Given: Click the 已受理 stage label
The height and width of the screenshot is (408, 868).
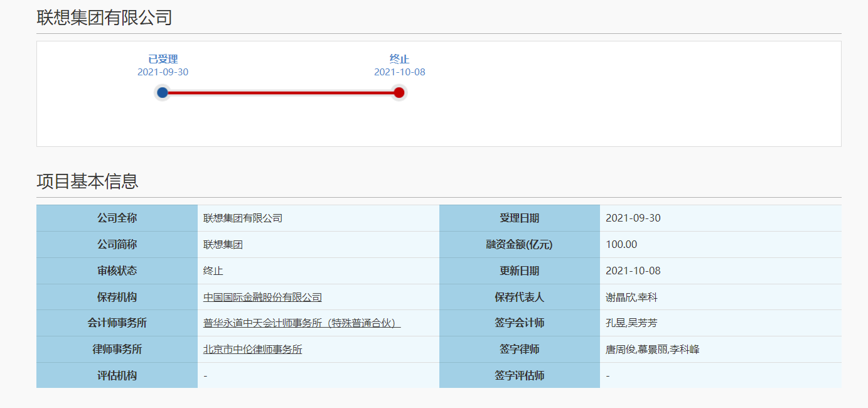Looking at the screenshot, I should 163,59.
